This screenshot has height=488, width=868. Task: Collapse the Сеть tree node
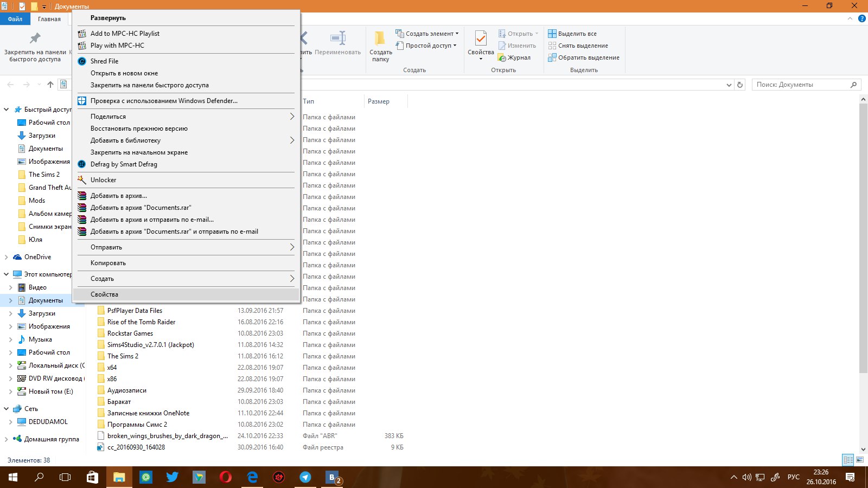(x=7, y=409)
